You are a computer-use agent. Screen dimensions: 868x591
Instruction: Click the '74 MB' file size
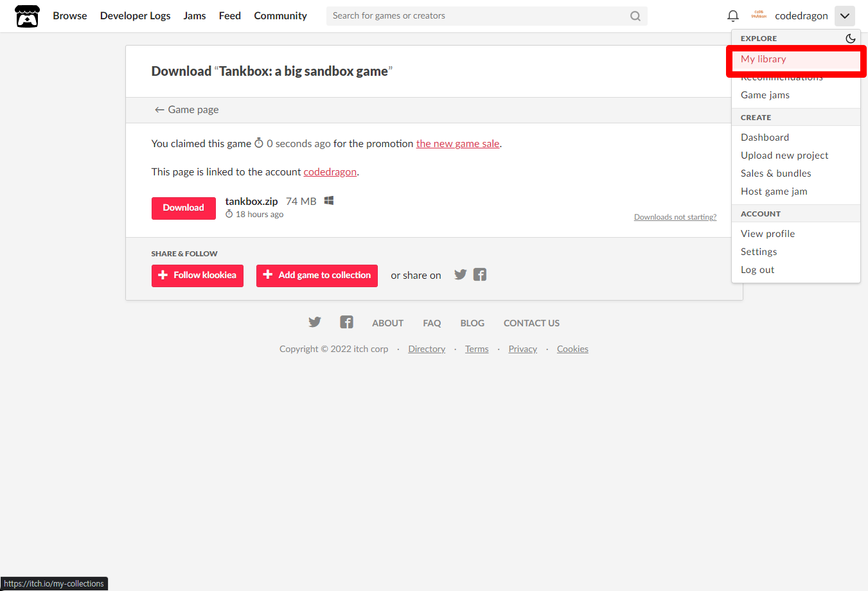click(x=301, y=202)
